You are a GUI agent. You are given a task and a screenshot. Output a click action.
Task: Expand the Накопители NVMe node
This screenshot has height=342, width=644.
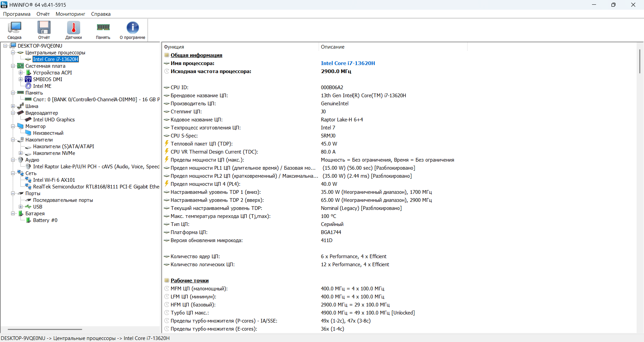[x=21, y=153]
